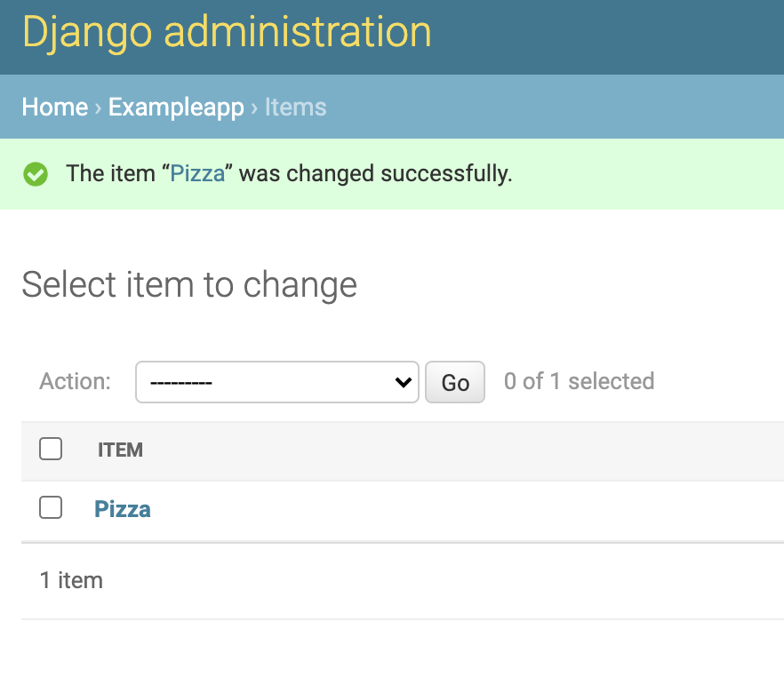Click the Action dropdown arrow
The image size is (784, 677).
[x=404, y=382]
